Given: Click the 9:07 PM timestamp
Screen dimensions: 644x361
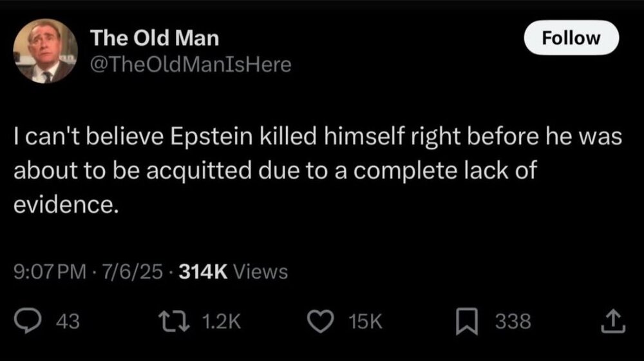Looking at the screenshot, I should (50, 272).
